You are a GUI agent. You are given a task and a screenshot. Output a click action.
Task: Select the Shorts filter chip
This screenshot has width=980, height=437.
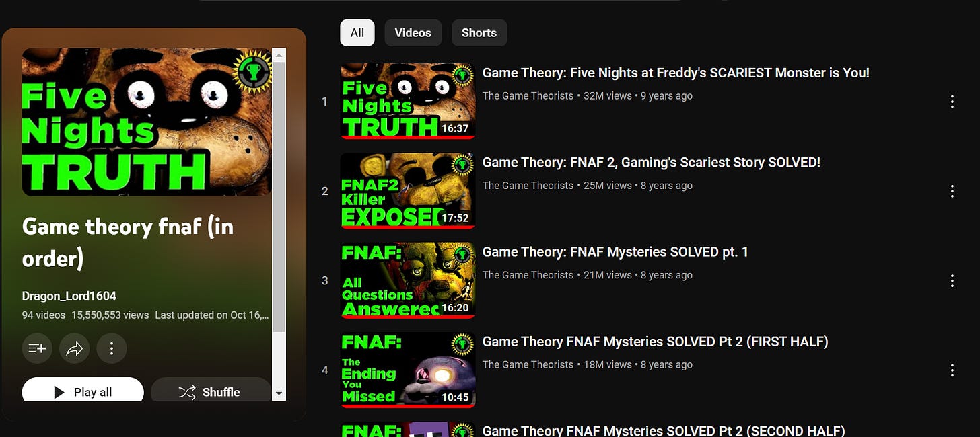[479, 33]
